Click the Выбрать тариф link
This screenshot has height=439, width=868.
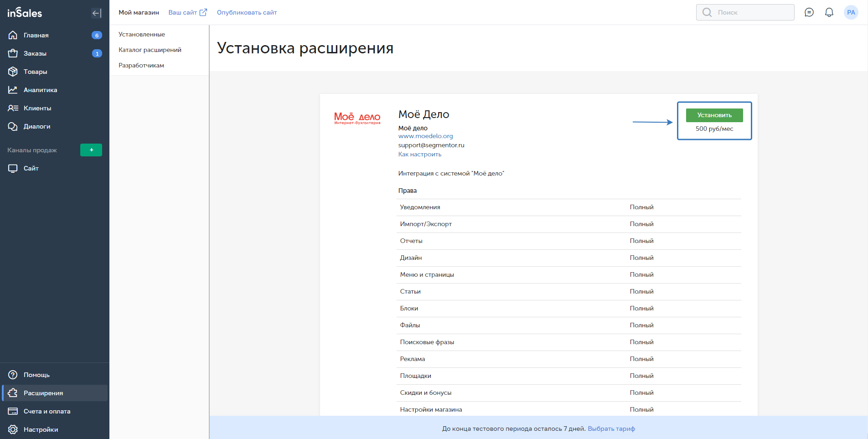[x=611, y=429]
